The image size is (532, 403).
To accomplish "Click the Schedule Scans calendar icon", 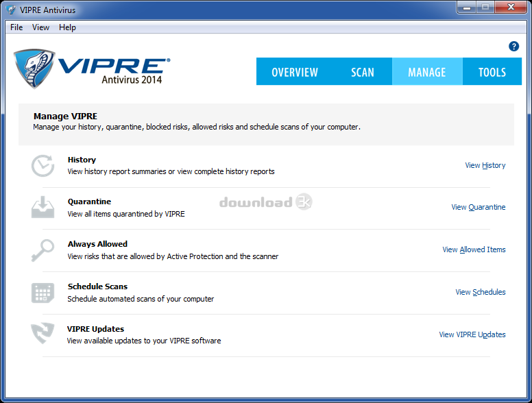I will coord(43,293).
